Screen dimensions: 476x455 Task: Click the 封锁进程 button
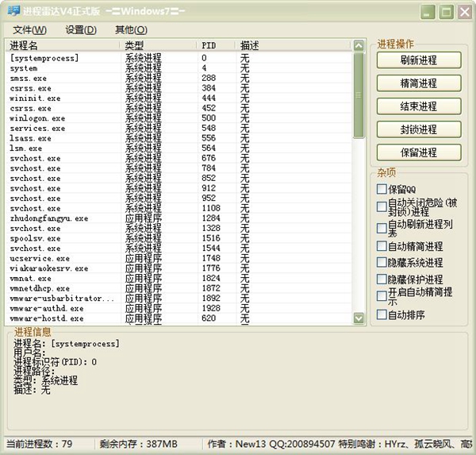point(419,129)
